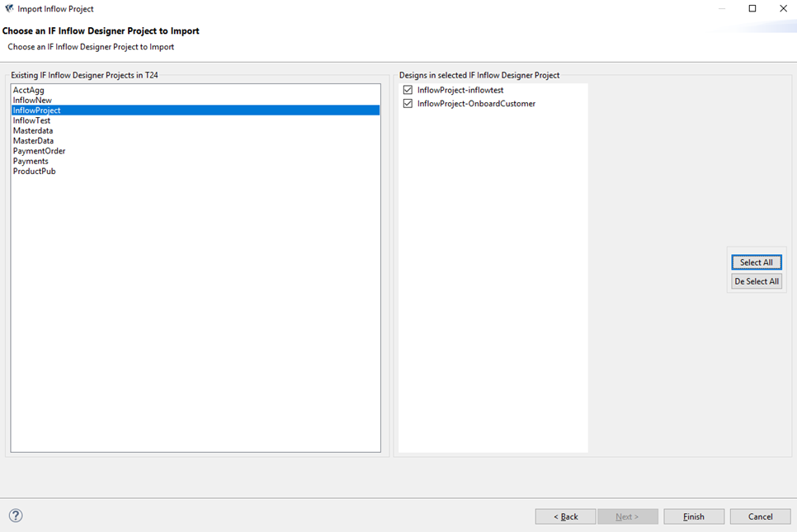This screenshot has height=532, width=797.
Task: Select AcctAgg in the project list
Action: (29, 90)
